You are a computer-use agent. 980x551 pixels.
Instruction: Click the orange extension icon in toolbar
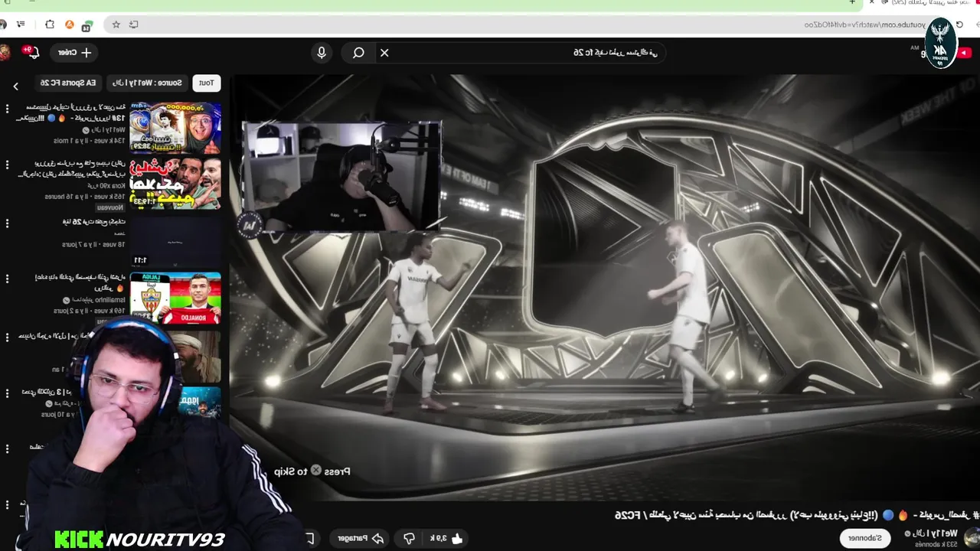[x=69, y=24]
